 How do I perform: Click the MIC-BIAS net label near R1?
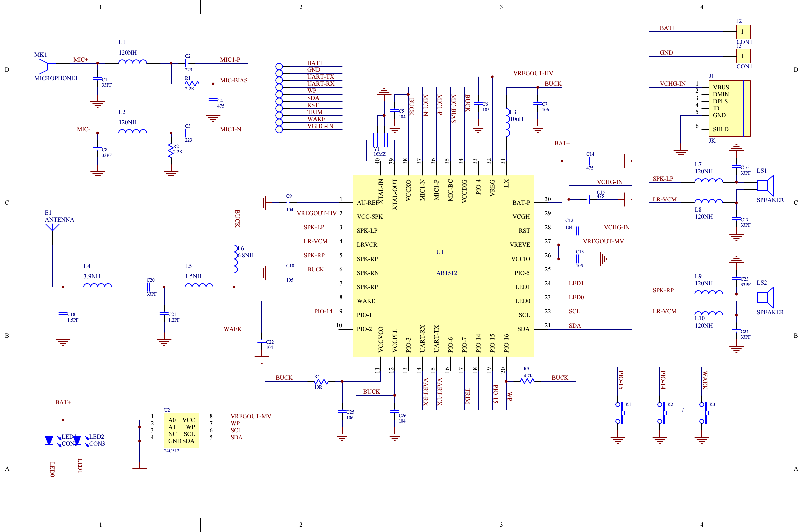tap(234, 80)
